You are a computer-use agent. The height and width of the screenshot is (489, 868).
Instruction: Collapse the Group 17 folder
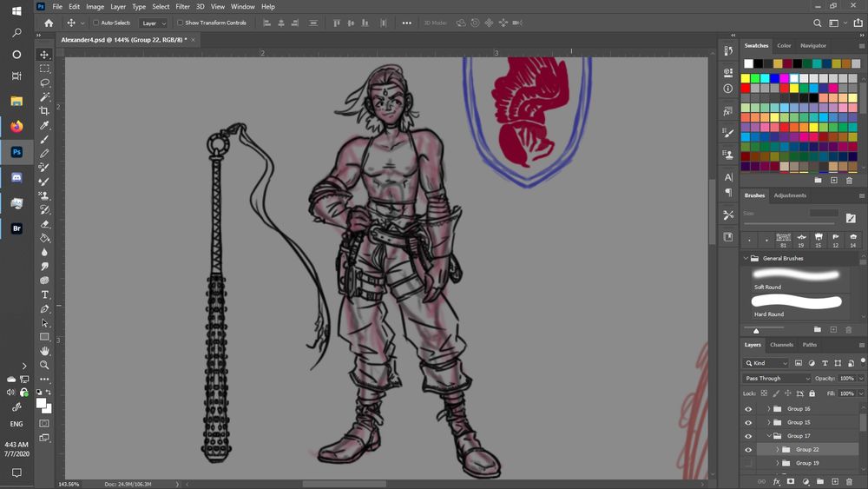[768, 436]
